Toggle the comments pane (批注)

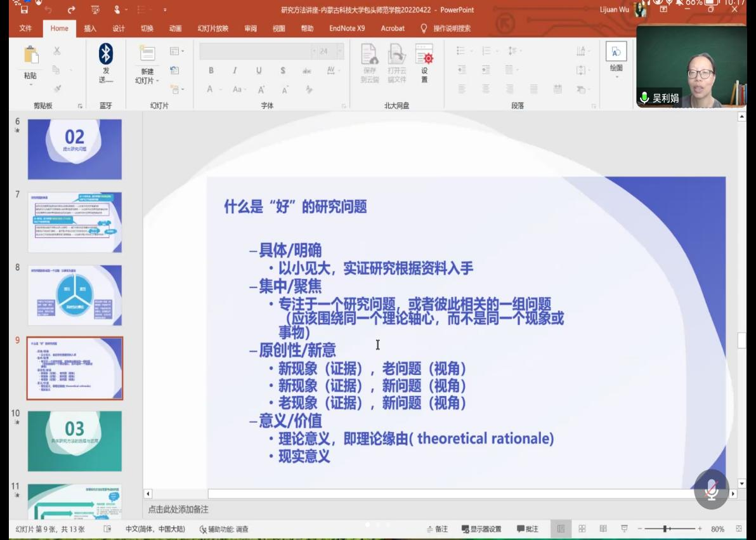point(528,529)
